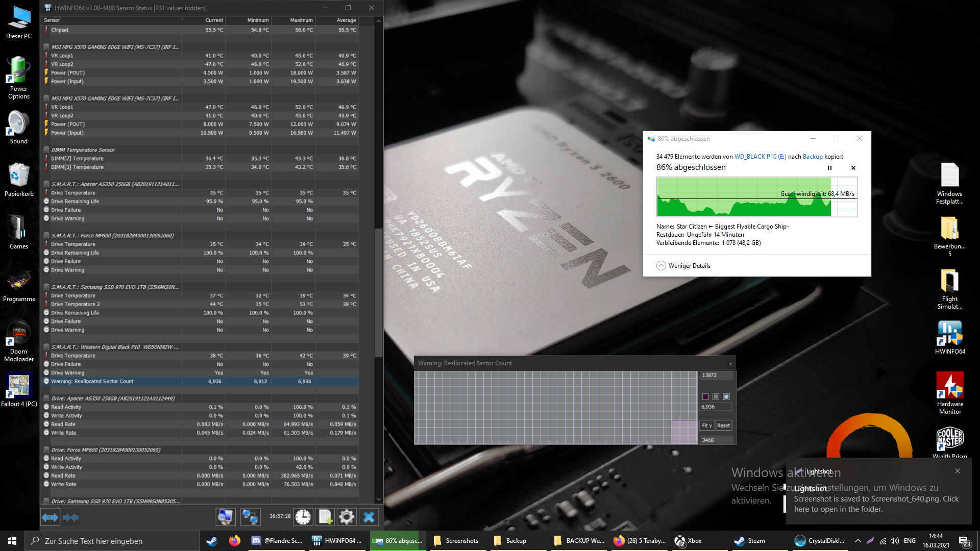Click the collapse columns inward-arrows icon
This screenshot has height=551, width=980.
70,517
